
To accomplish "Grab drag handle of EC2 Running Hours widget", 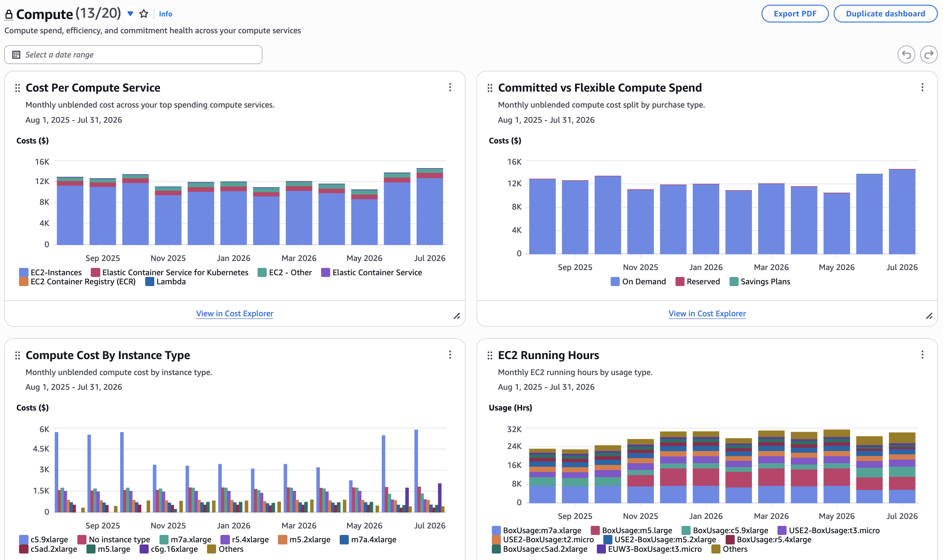I will click(490, 355).
